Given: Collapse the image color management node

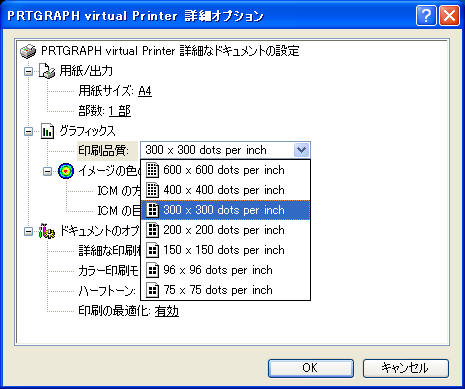Looking at the screenshot, I should pyautogui.click(x=48, y=171).
